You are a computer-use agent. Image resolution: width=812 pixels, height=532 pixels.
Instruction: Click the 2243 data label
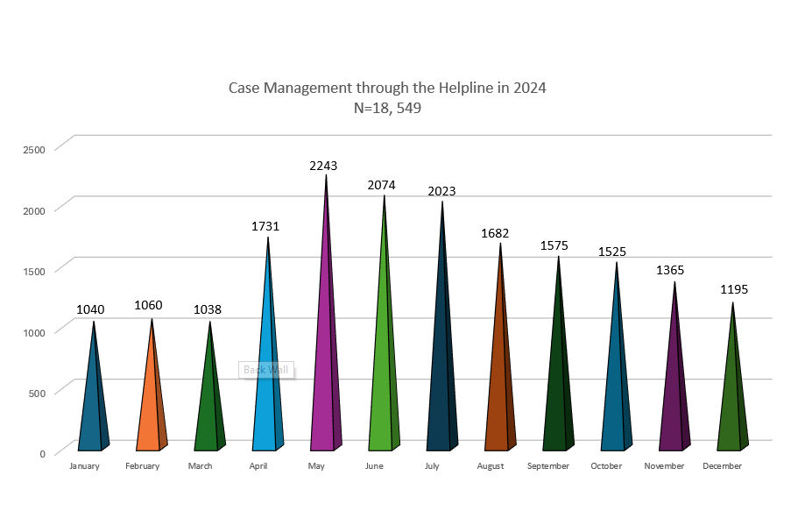point(323,166)
